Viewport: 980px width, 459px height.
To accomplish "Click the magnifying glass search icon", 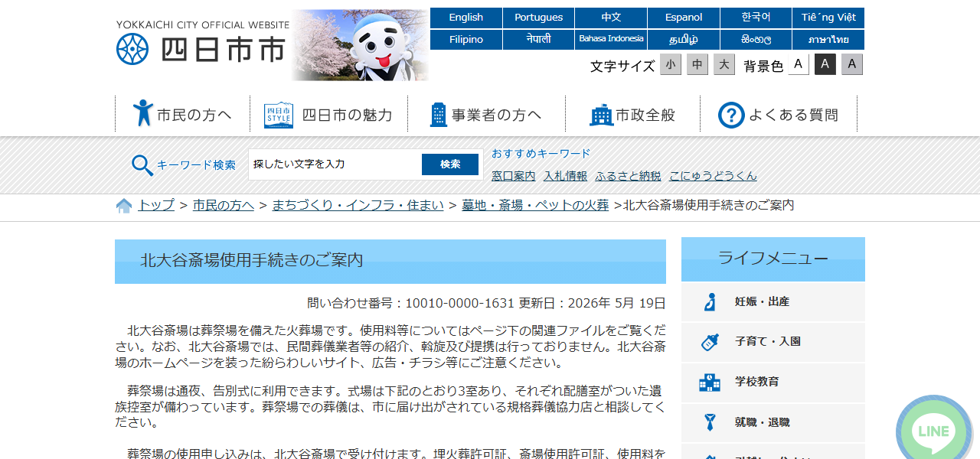I will point(142,165).
